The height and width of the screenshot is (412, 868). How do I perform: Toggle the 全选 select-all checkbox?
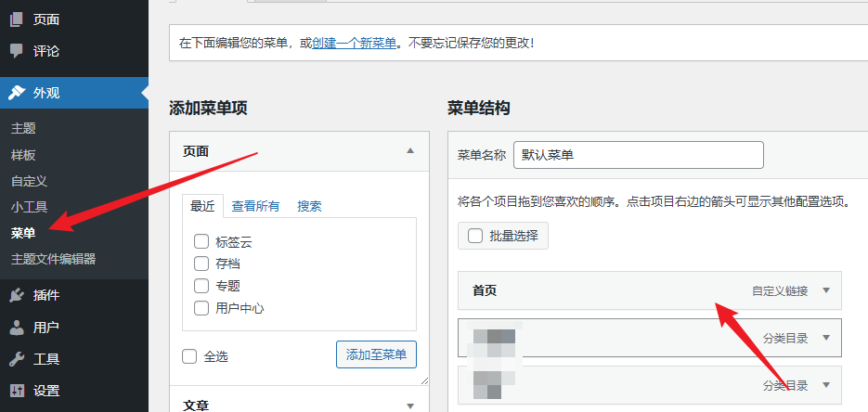tap(190, 356)
